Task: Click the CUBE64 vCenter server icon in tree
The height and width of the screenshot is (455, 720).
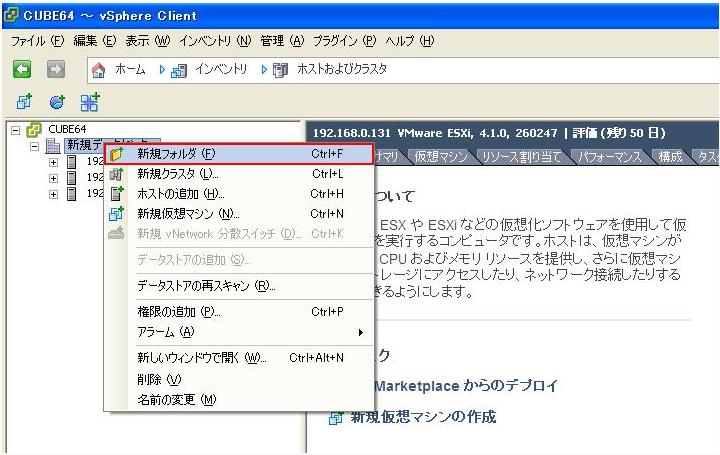Action: coord(34,130)
